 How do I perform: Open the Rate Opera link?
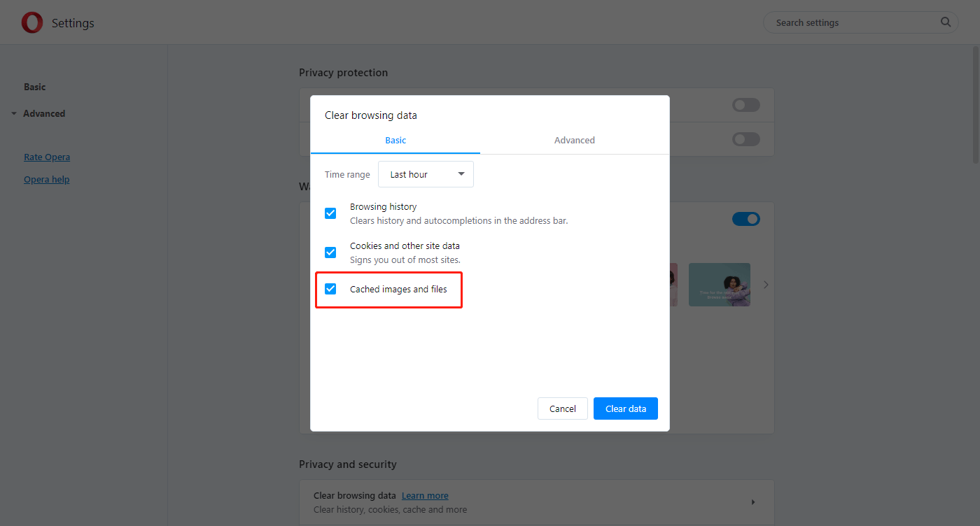46,157
